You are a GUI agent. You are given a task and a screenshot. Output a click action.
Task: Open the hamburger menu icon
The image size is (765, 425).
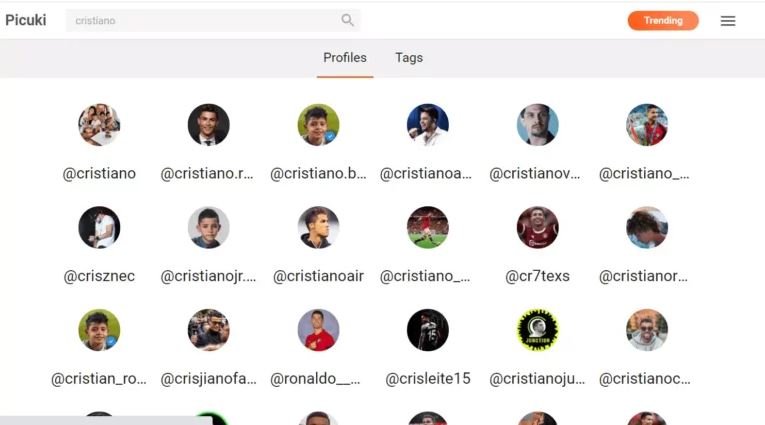[728, 20]
